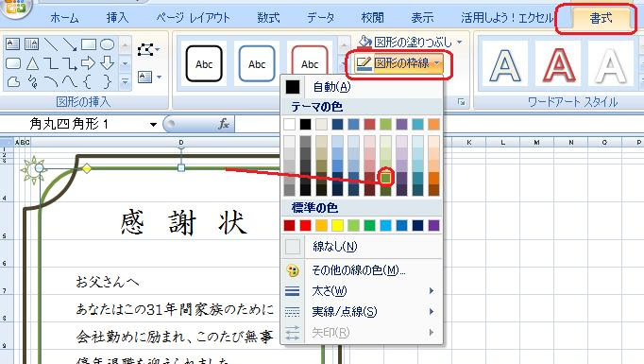Choose the arrow line shape

70,44
